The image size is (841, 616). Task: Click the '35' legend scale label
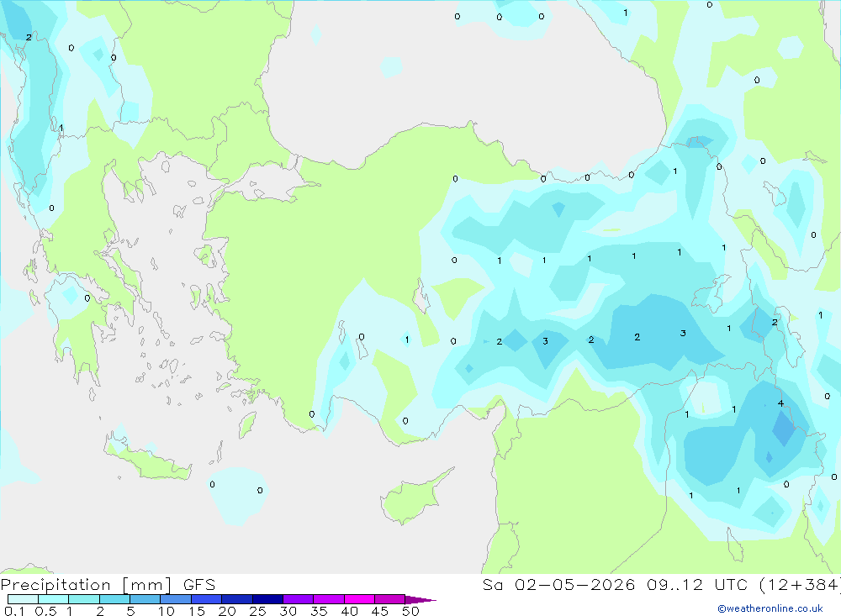point(319,611)
